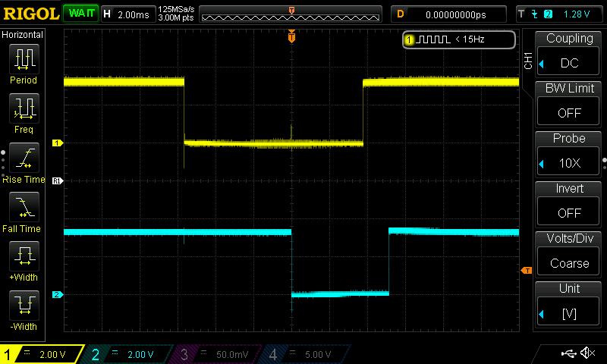Select the Freq measurement icon
The width and height of the screenshot is (607, 364).
(24, 108)
